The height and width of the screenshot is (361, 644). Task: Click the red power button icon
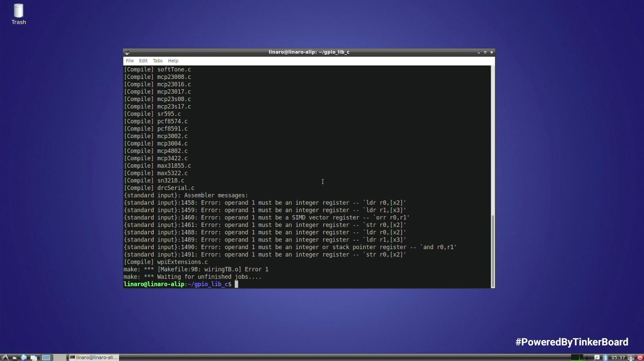point(640,357)
